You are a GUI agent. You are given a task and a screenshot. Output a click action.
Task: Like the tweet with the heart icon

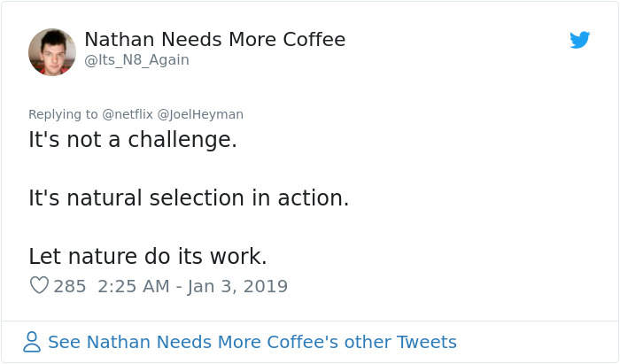click(x=39, y=286)
